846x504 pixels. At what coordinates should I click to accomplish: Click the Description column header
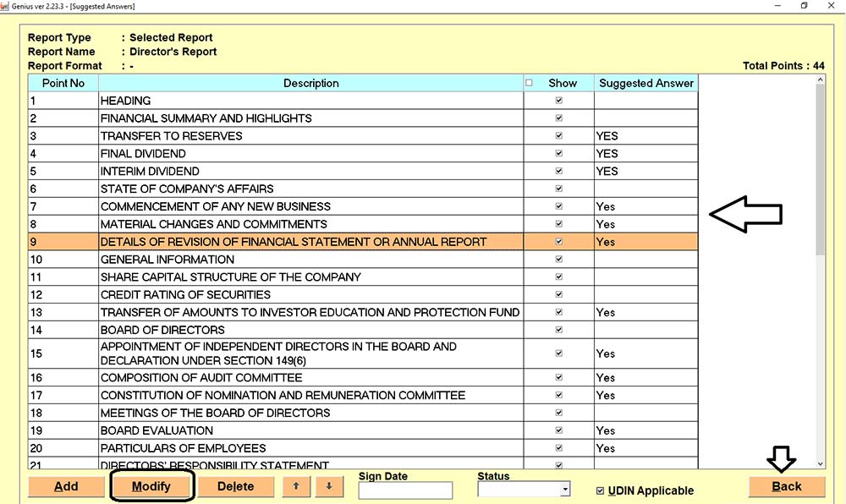[x=310, y=83]
